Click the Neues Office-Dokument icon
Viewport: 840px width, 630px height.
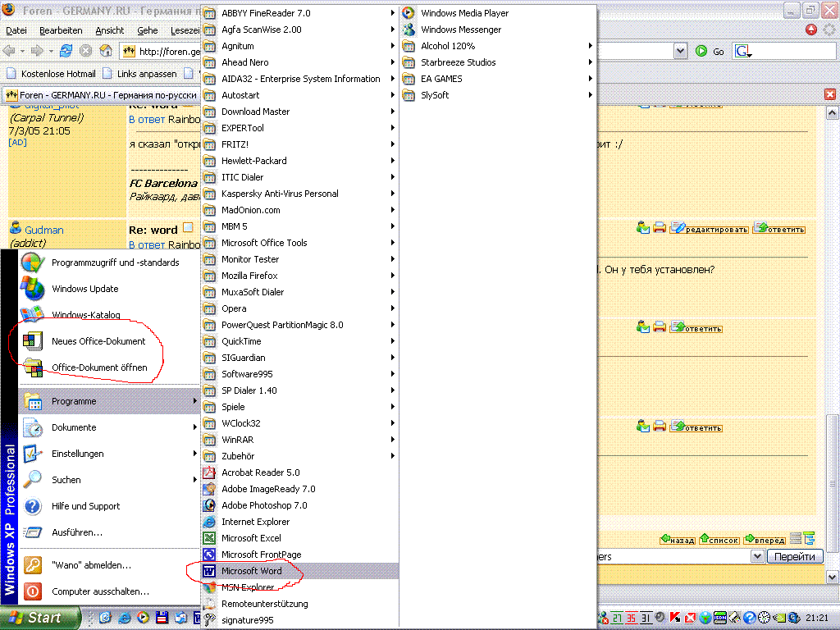[33, 341]
